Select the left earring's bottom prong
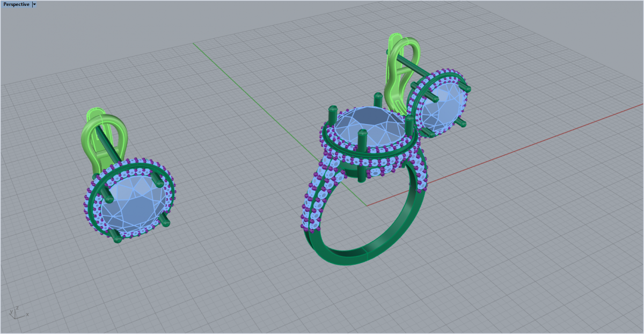The height and width of the screenshot is (334, 644). coord(116,236)
